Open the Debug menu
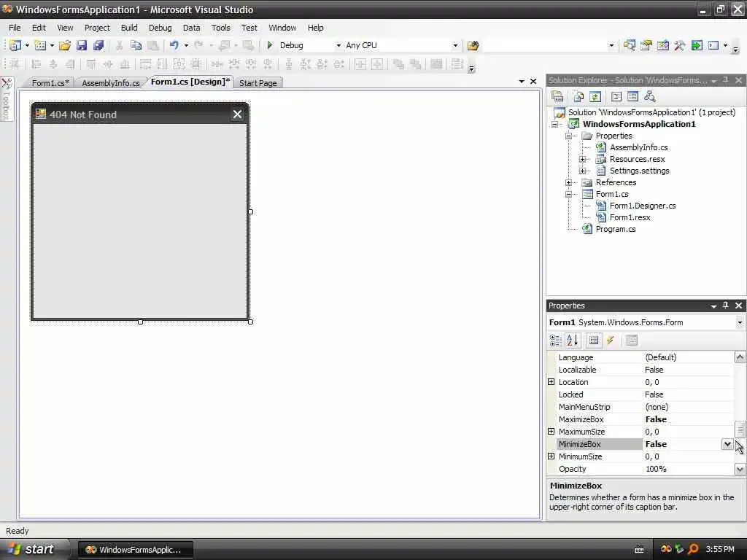This screenshot has width=747, height=560. [x=160, y=28]
